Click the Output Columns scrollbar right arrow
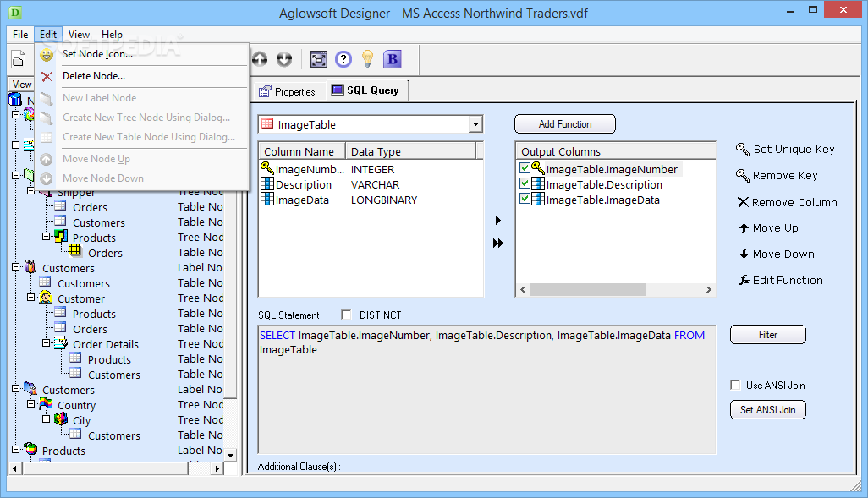868x498 pixels. tap(709, 289)
